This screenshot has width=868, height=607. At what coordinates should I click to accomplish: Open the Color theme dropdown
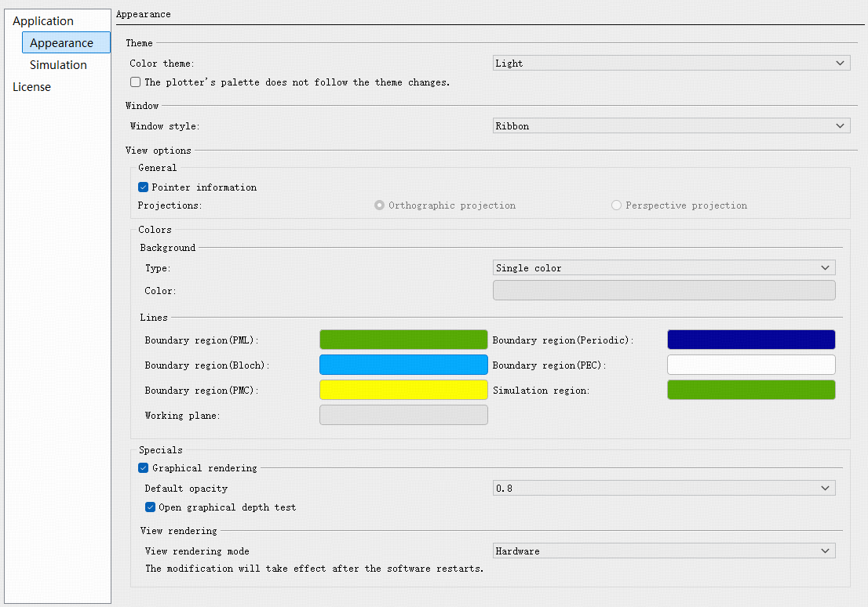click(671, 64)
